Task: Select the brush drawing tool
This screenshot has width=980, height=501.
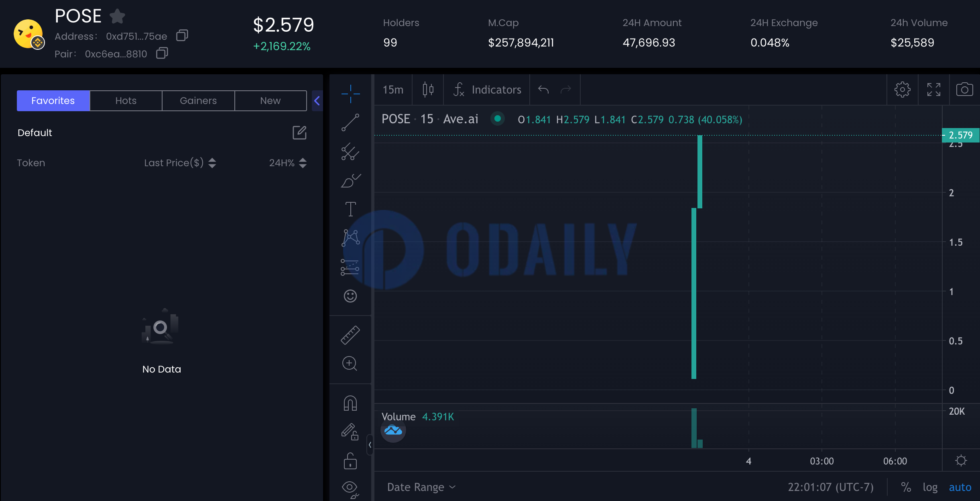Action: (350, 181)
